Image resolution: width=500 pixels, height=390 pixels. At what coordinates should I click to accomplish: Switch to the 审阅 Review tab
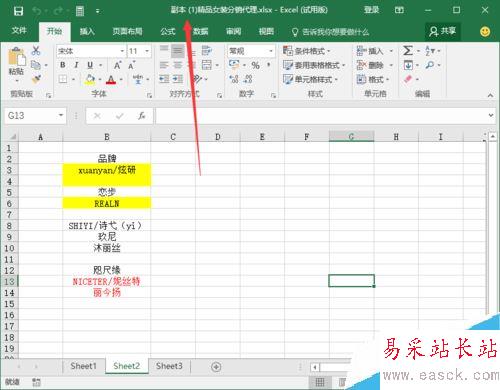point(233,31)
